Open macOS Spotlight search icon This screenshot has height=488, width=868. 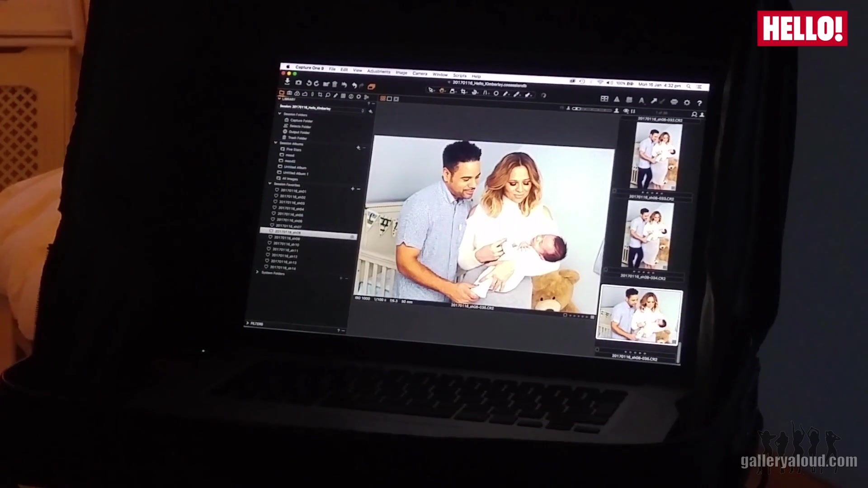coord(689,86)
